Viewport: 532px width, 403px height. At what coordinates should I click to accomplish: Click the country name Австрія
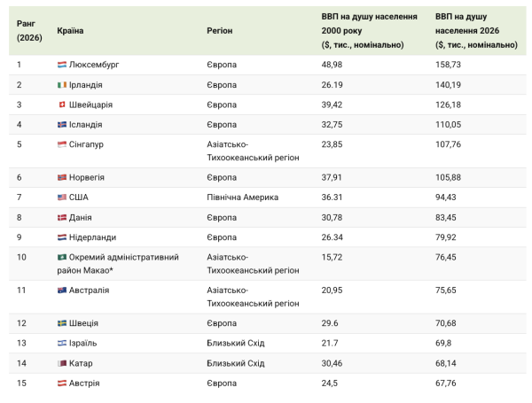pyautogui.click(x=84, y=384)
